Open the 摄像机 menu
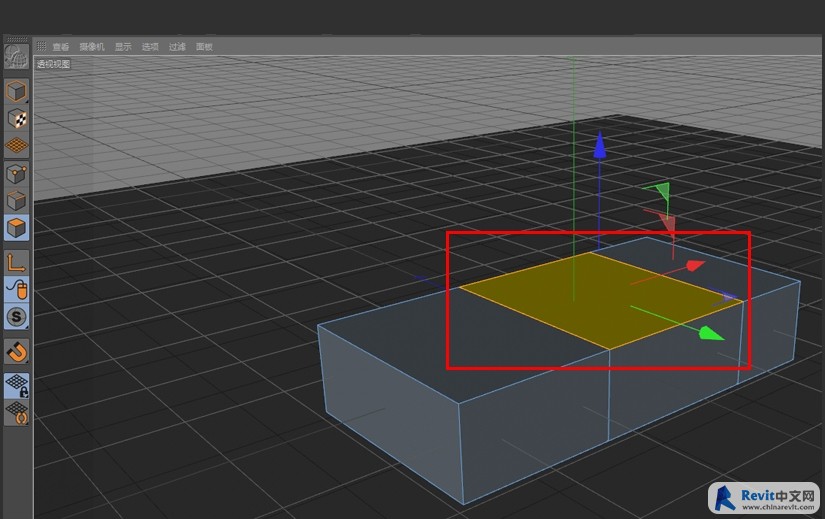Viewport: 825px width, 519px height. click(x=92, y=47)
